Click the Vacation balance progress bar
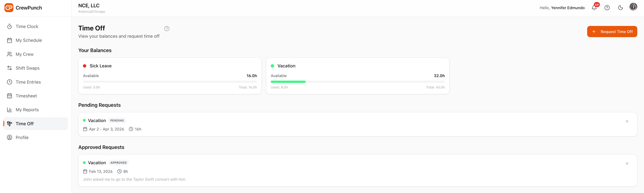Viewport: 644px width, 193px height. 358,82
